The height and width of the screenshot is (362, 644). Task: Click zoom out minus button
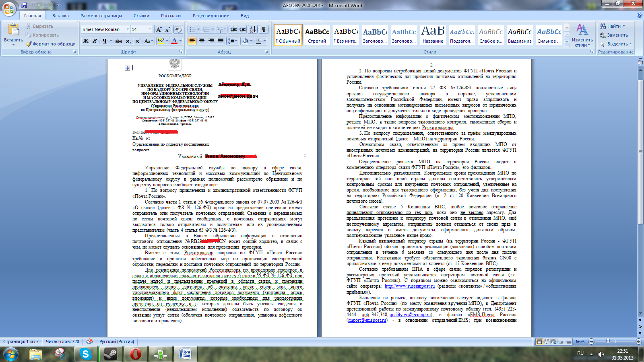click(591, 341)
